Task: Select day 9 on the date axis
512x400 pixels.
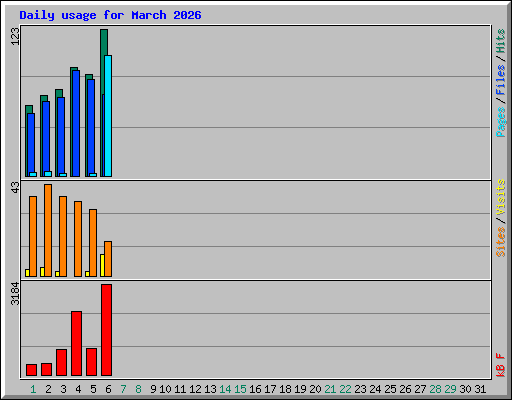Action: pyautogui.click(x=153, y=389)
